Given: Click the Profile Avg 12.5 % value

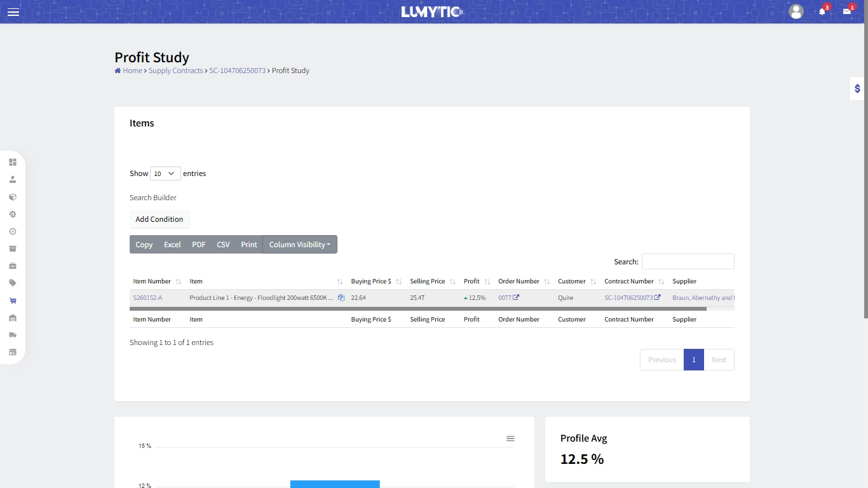Looking at the screenshot, I should pyautogui.click(x=582, y=459).
